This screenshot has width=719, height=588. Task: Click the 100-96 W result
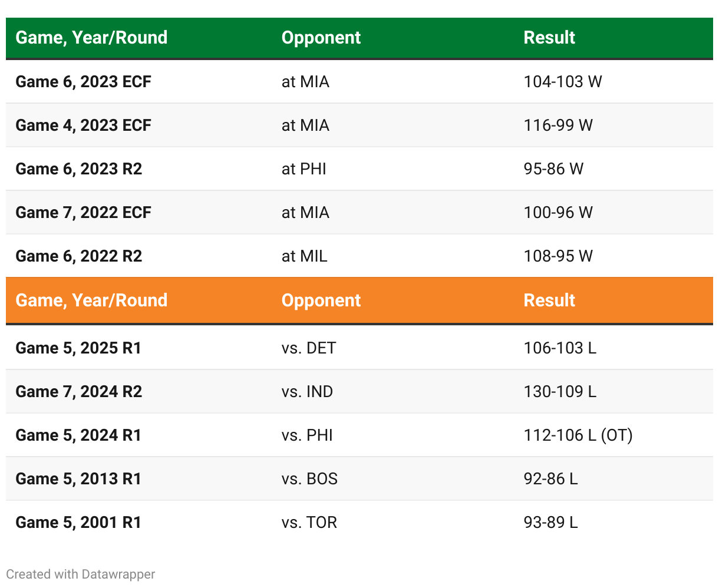[558, 213]
